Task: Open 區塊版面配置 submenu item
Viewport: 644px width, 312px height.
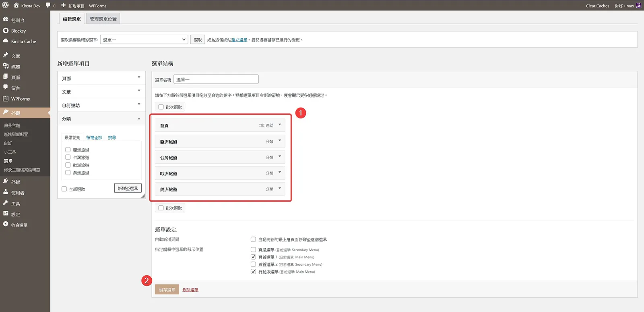Action: click(16, 134)
